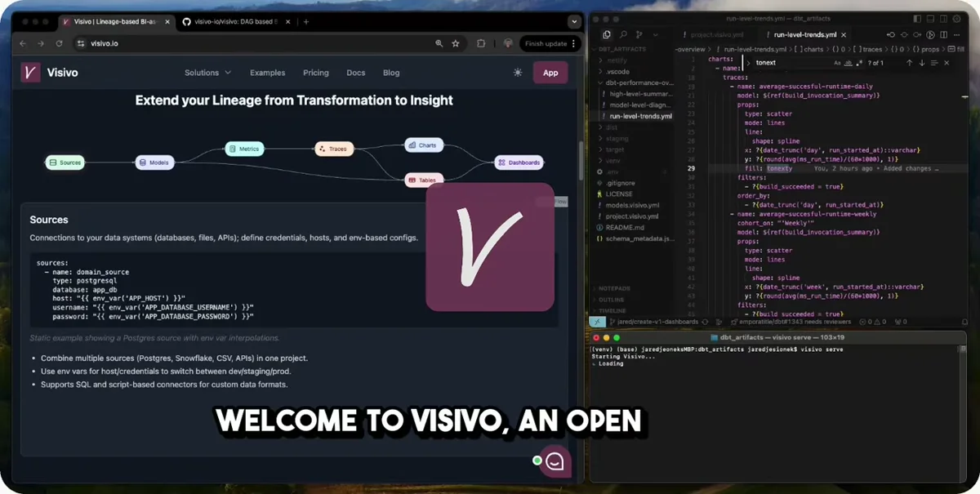Open the Examples nav link
This screenshot has width=980, height=494.
(x=268, y=73)
